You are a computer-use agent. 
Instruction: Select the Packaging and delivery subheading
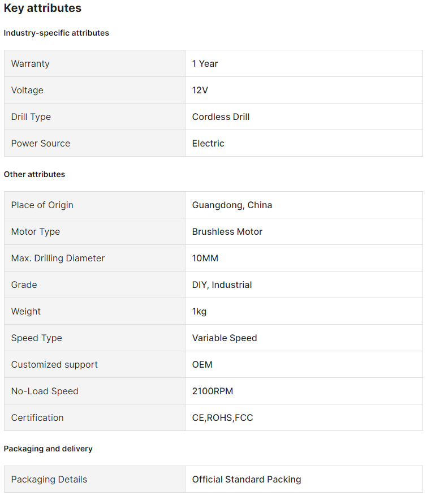tap(48, 449)
